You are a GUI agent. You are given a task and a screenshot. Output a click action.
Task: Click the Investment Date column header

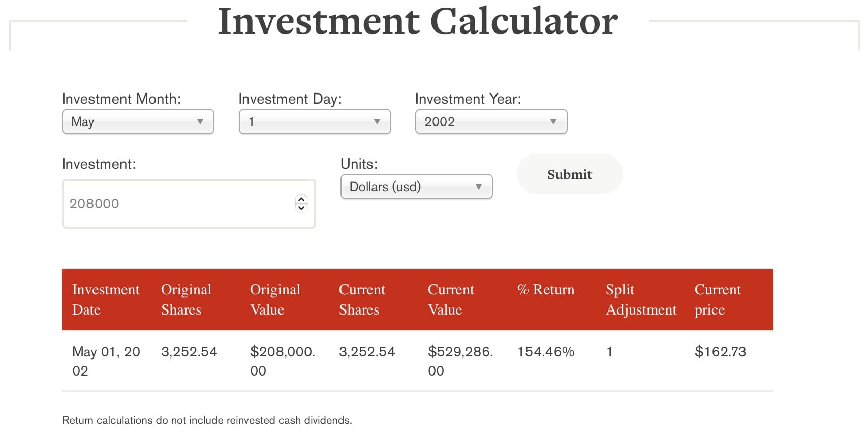[x=106, y=299]
